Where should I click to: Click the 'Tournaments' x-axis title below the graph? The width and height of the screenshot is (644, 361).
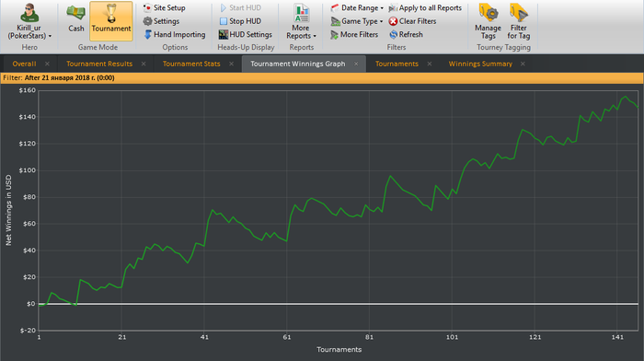click(x=339, y=349)
